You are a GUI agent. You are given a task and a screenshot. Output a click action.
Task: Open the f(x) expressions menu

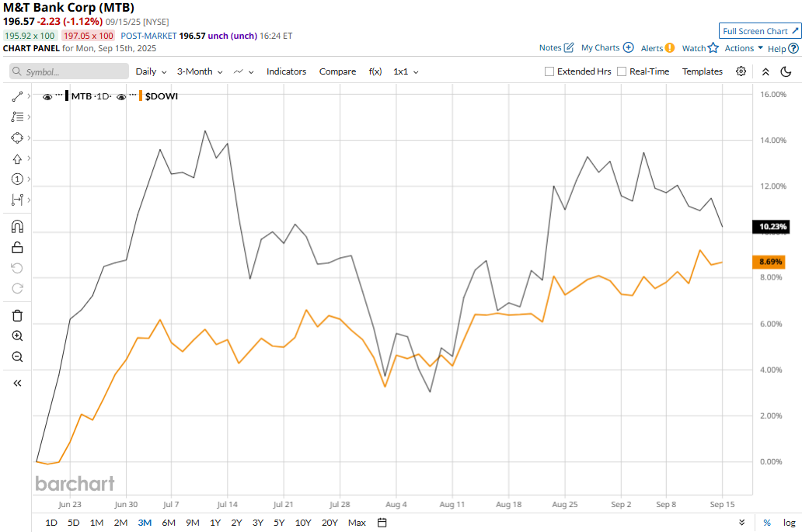coord(375,71)
